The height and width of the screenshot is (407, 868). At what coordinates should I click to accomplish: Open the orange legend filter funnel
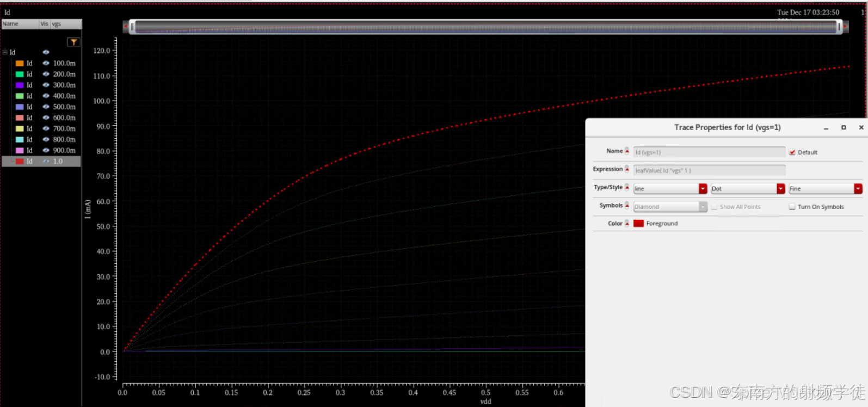tap(73, 42)
